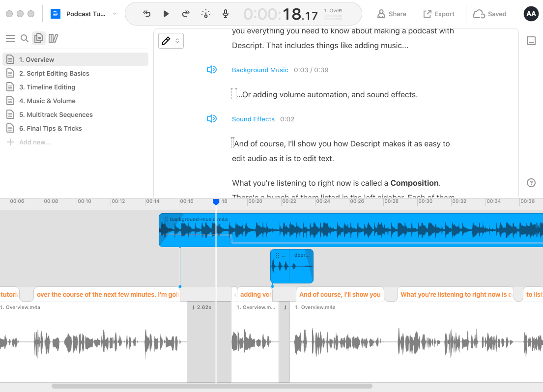Click first 1. Overview.m4a track label
The height and width of the screenshot is (392, 543).
point(20,307)
